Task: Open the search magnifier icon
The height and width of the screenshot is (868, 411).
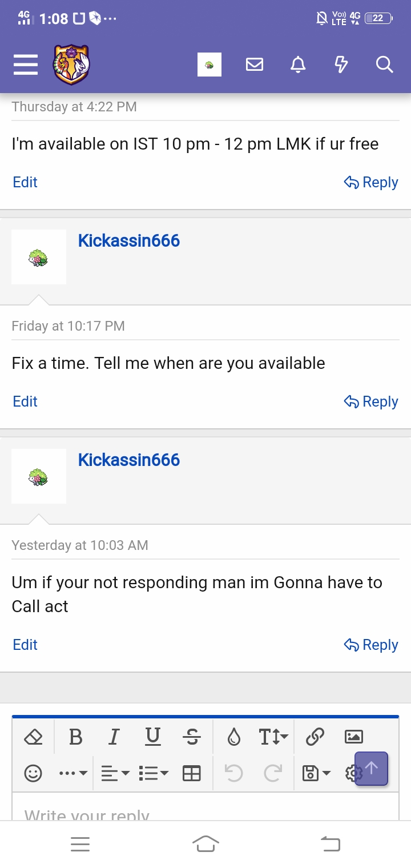Action: point(385,65)
